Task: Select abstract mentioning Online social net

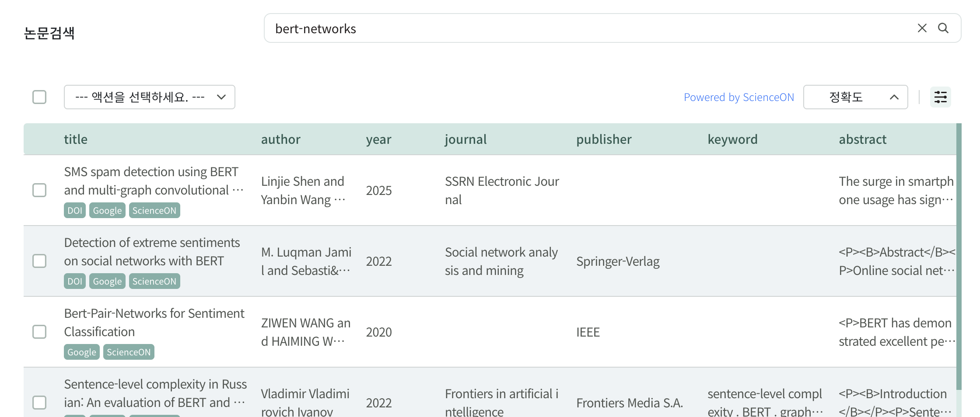Action: (x=897, y=261)
